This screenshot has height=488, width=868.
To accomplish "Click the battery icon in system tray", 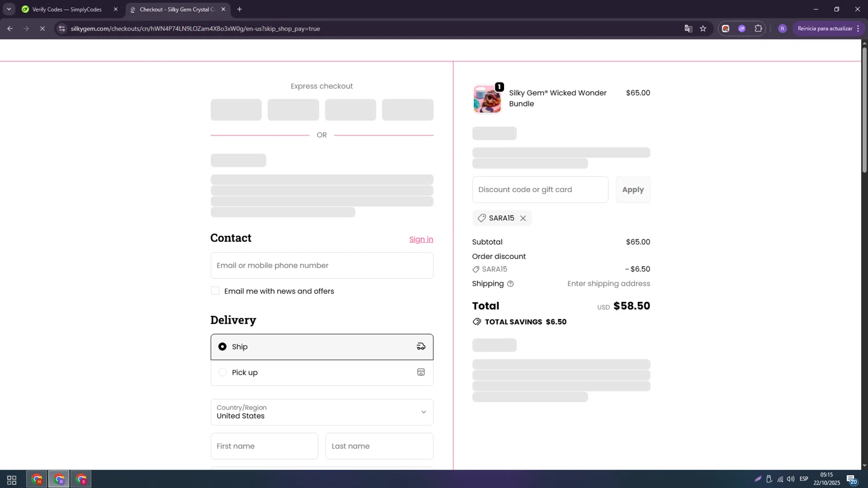I will point(769,479).
